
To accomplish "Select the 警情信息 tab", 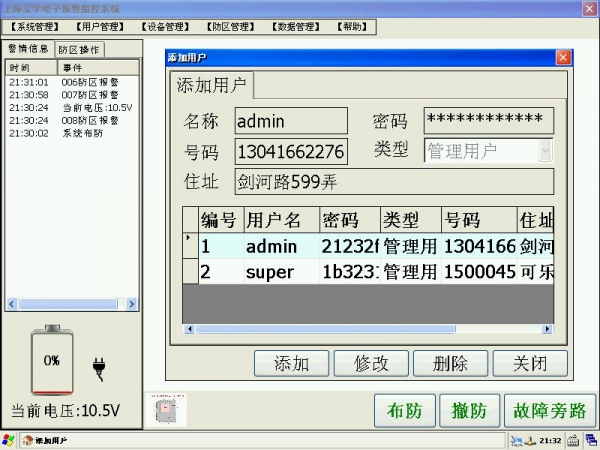I will pyautogui.click(x=29, y=48).
